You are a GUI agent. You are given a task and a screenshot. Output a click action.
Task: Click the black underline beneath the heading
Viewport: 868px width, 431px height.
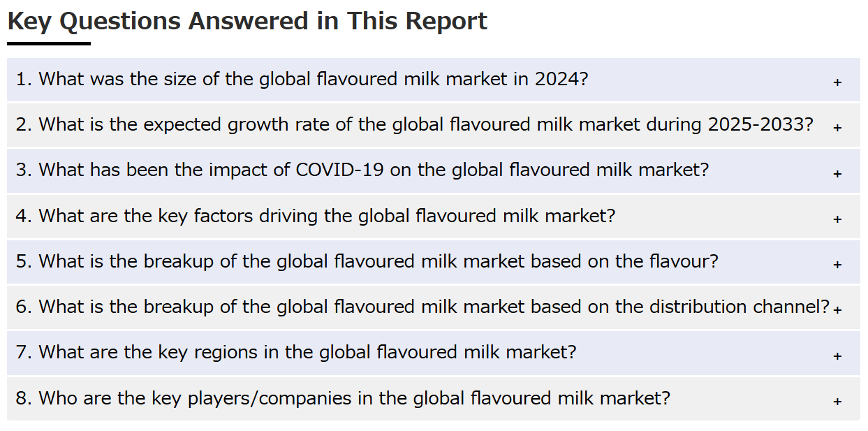tap(49, 43)
